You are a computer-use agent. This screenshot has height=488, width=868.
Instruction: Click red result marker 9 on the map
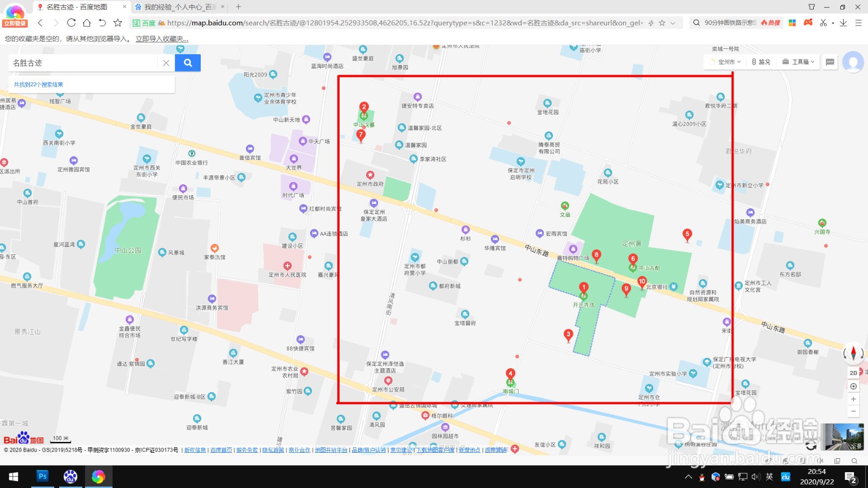point(626,289)
